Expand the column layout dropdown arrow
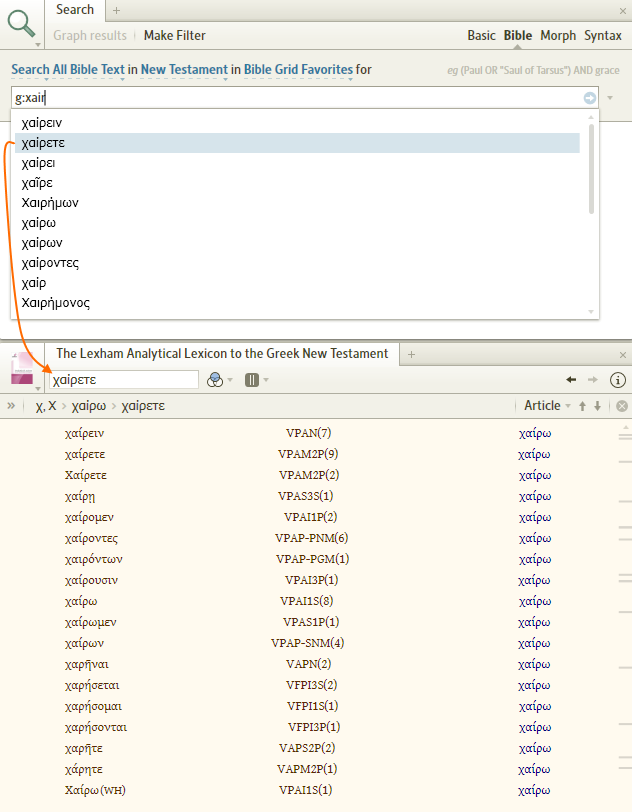The image size is (632, 812). tap(266, 380)
